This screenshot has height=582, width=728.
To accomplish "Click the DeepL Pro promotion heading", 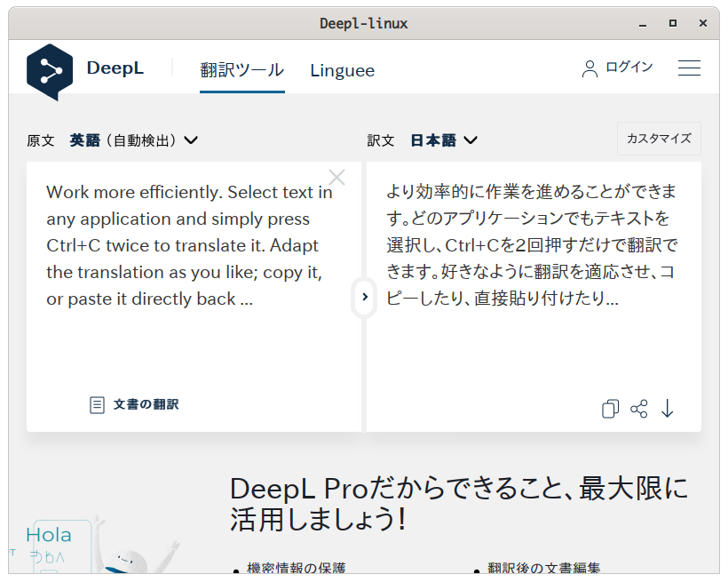I will tap(459, 504).
